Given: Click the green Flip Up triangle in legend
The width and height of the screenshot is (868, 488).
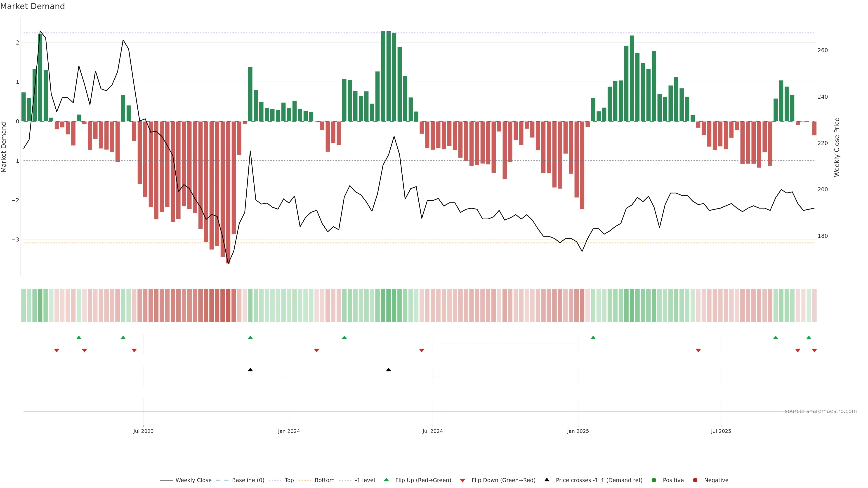Looking at the screenshot, I should pyautogui.click(x=386, y=480).
